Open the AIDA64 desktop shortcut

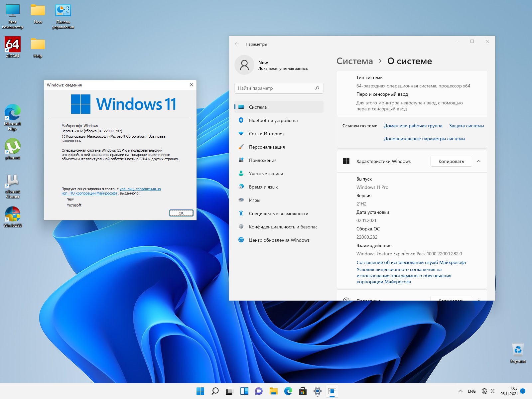[13, 45]
